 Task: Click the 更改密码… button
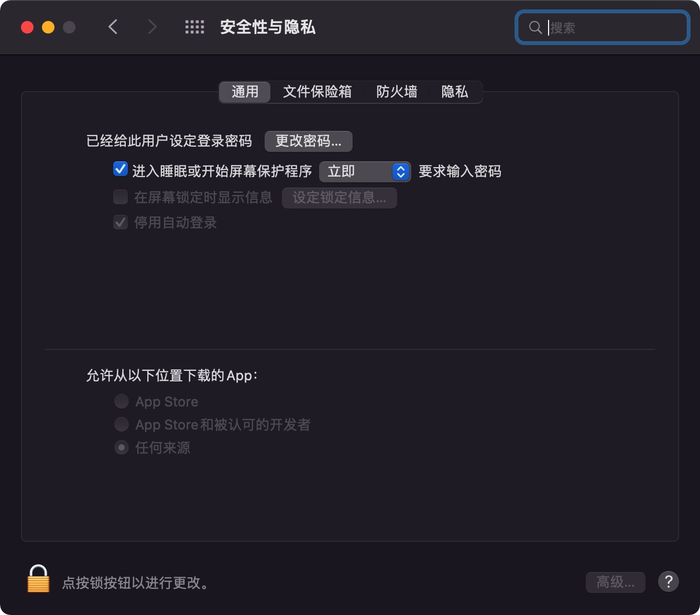(x=309, y=141)
